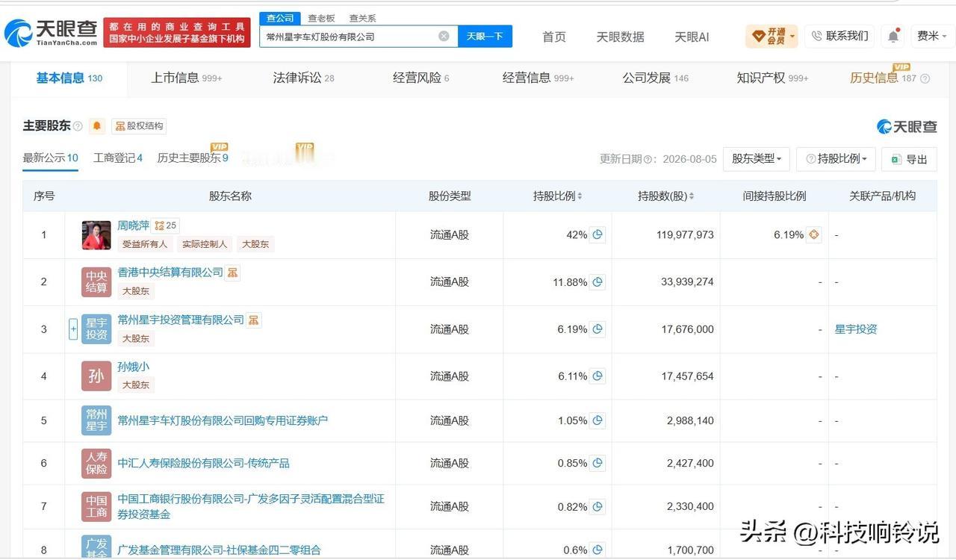Click the 天眼一下 search button
956x560 pixels.
pyautogui.click(x=485, y=36)
